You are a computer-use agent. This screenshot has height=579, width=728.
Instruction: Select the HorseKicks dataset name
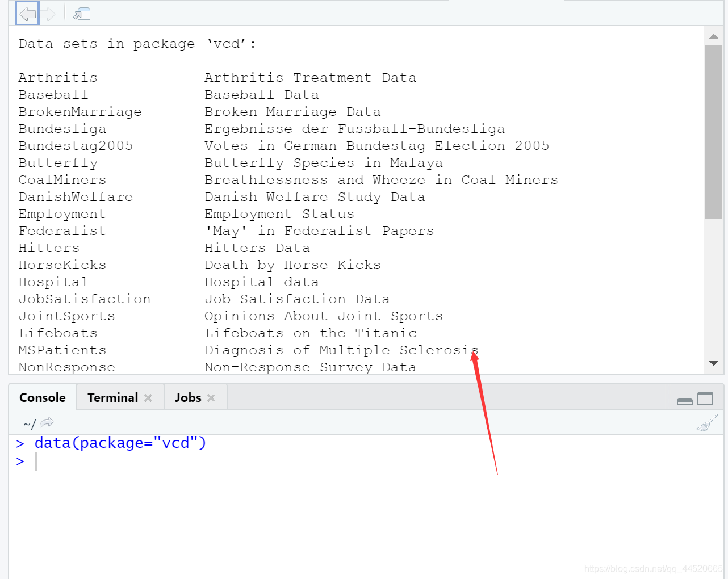[62, 265]
